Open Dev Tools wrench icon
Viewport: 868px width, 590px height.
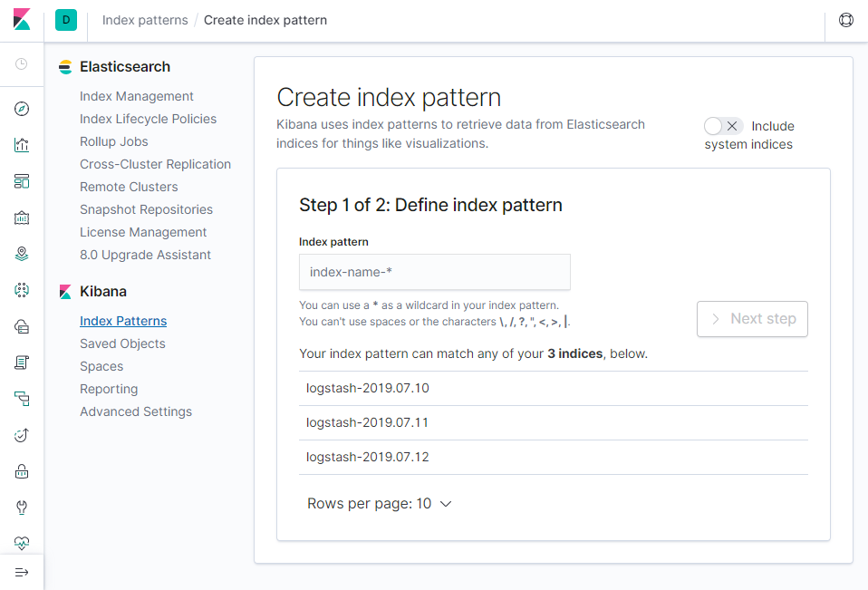coord(22,508)
